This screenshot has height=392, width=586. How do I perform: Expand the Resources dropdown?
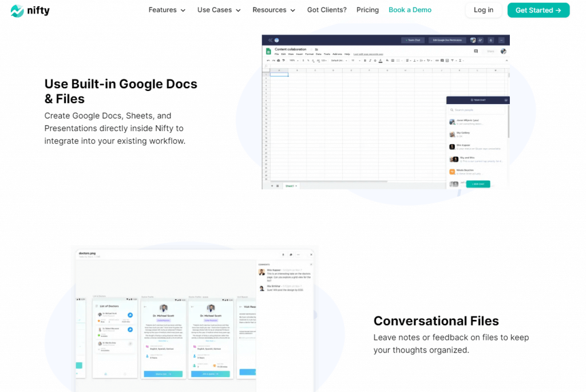click(274, 10)
